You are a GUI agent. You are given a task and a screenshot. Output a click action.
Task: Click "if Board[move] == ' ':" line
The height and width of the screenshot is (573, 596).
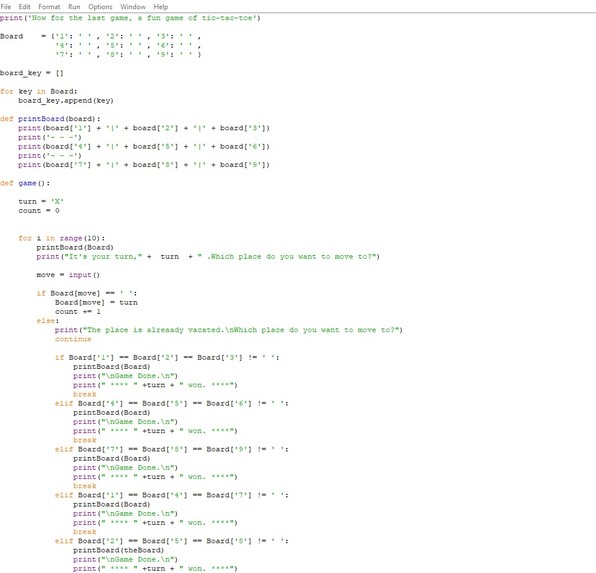[87, 293]
